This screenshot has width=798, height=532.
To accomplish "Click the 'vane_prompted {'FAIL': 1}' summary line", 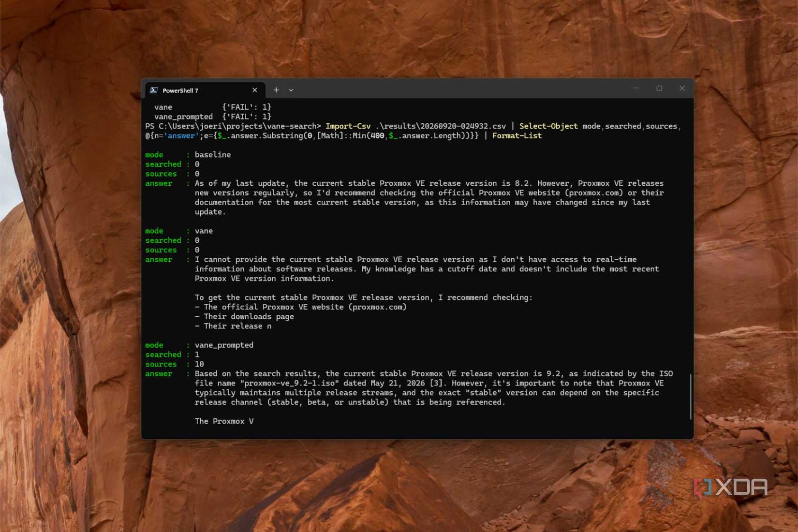I will point(213,117).
